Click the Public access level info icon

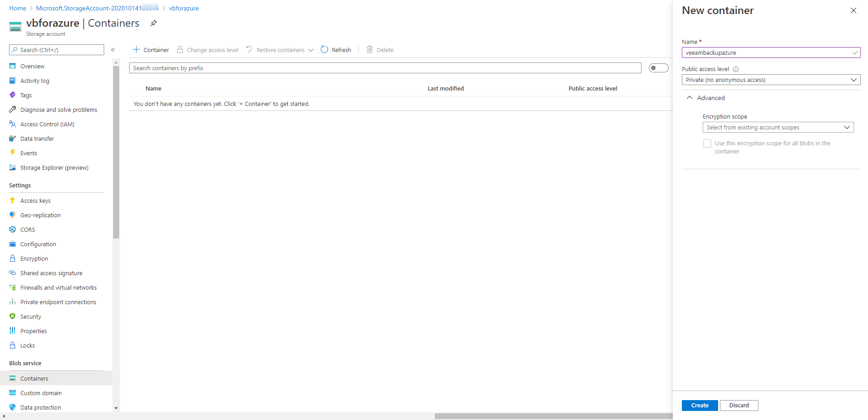tap(736, 69)
